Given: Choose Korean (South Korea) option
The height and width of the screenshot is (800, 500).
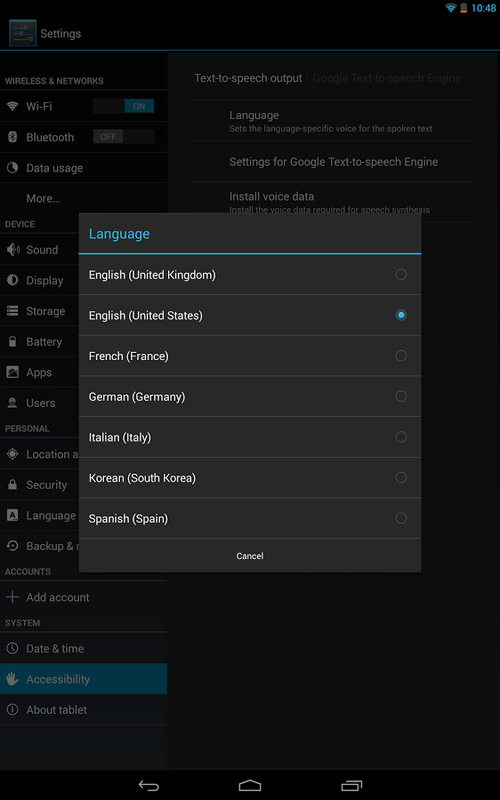Looking at the screenshot, I should (x=250, y=478).
